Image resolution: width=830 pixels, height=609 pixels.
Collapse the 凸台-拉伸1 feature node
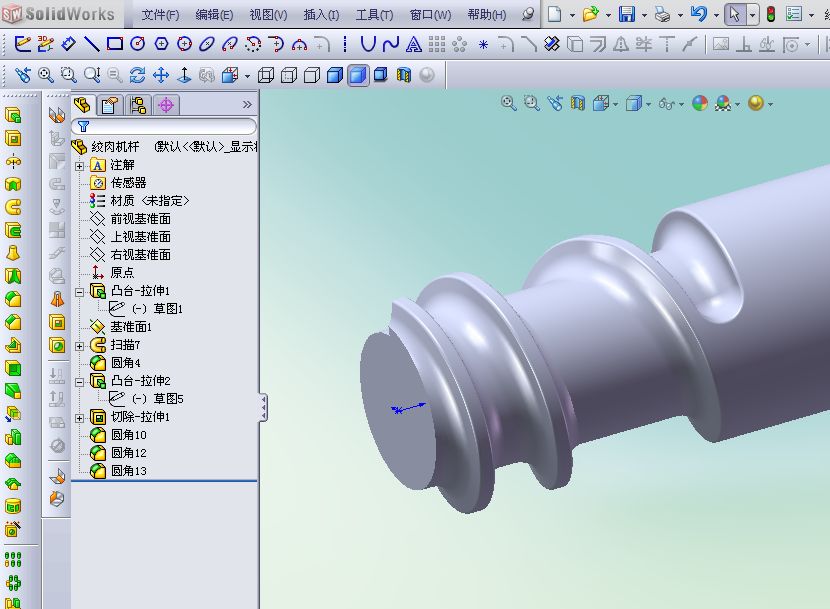tap(79, 292)
